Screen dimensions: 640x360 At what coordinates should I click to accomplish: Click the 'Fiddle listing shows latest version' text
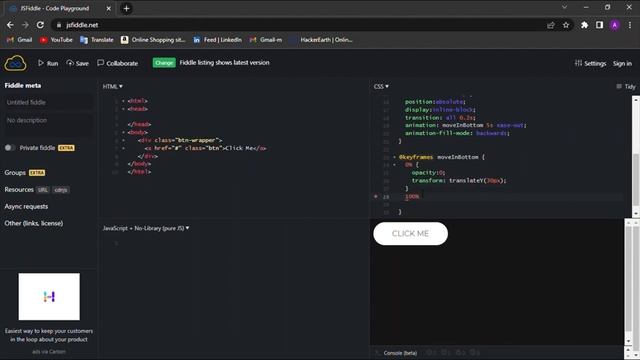224,63
